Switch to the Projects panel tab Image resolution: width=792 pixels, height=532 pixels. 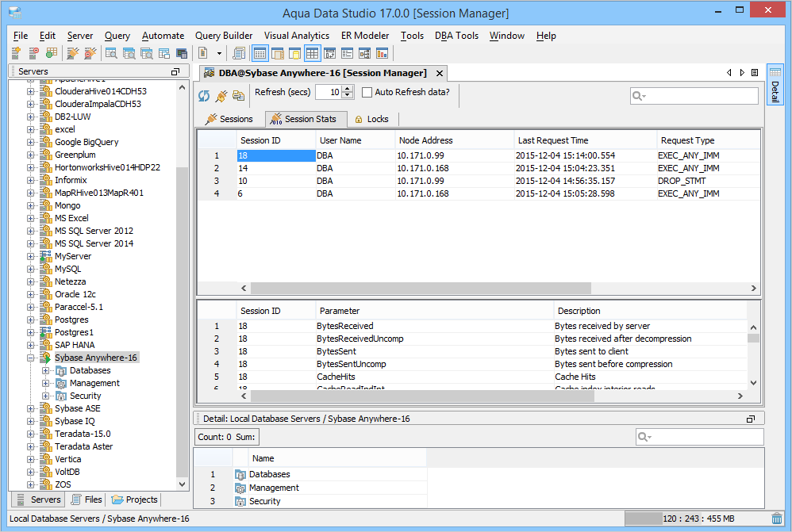134,499
